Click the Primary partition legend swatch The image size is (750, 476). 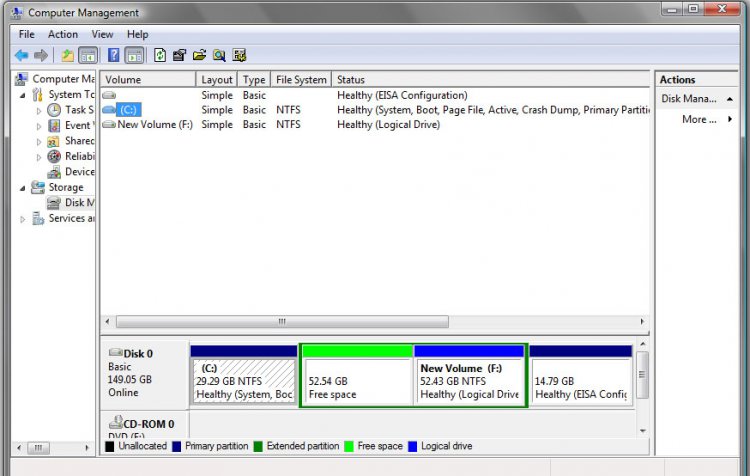(x=176, y=446)
